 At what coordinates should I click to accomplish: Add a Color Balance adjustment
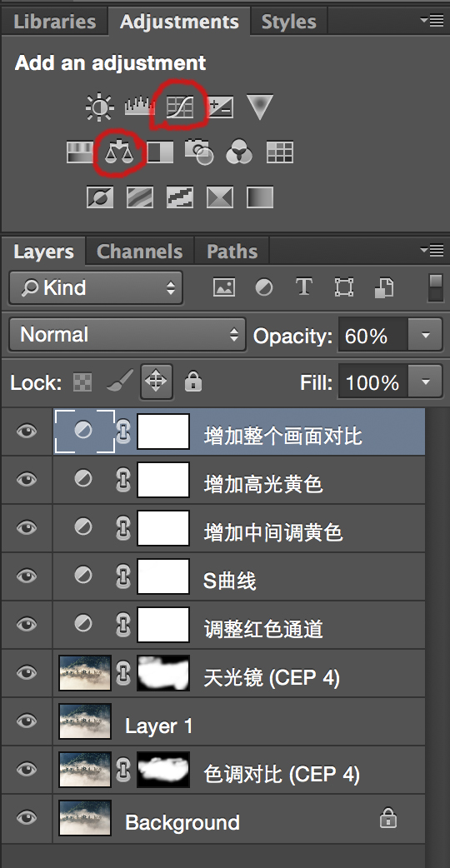pos(120,152)
